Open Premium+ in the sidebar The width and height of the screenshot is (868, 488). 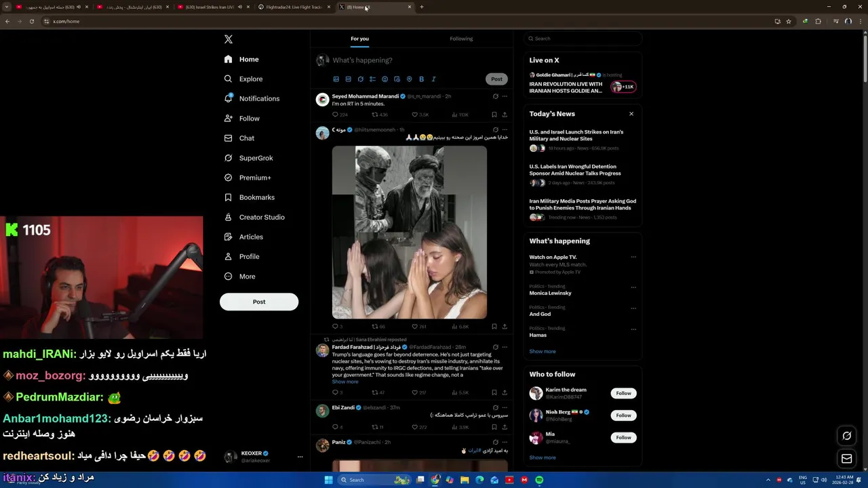coord(248,178)
